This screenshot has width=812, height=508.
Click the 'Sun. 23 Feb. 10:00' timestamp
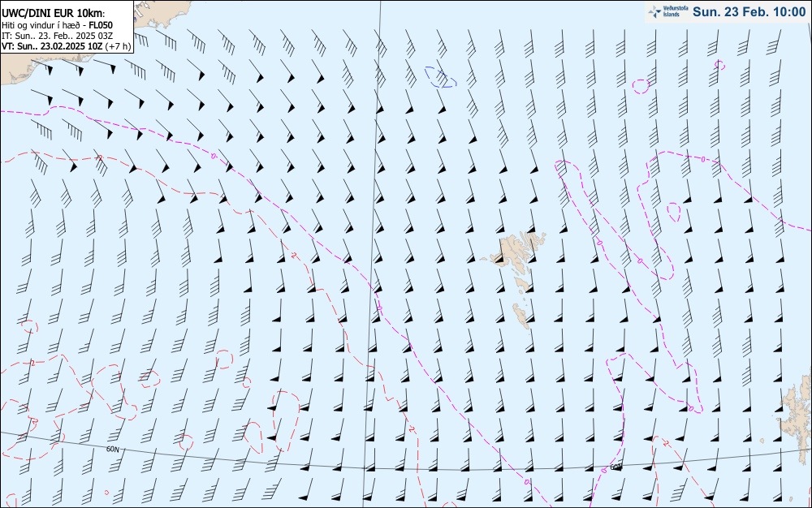(x=749, y=12)
